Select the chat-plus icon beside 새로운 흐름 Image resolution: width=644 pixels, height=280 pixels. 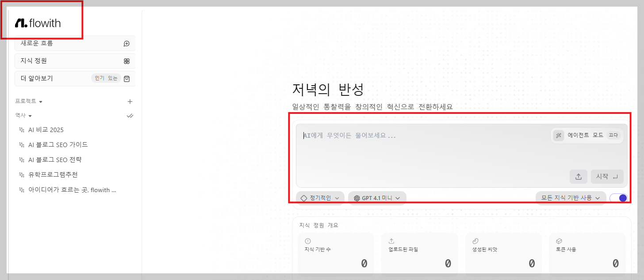coord(126,43)
